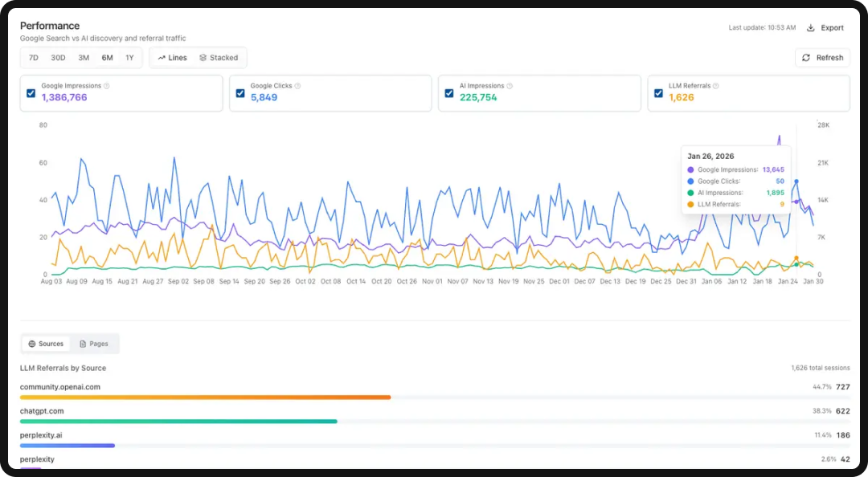Disable the AI Impressions checkbox

coord(448,93)
